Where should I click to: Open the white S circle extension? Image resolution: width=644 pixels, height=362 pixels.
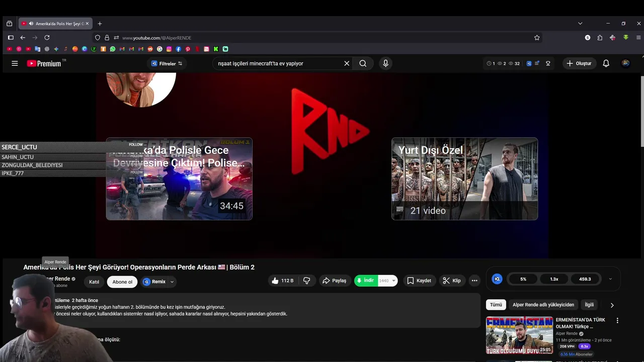click(x=588, y=38)
